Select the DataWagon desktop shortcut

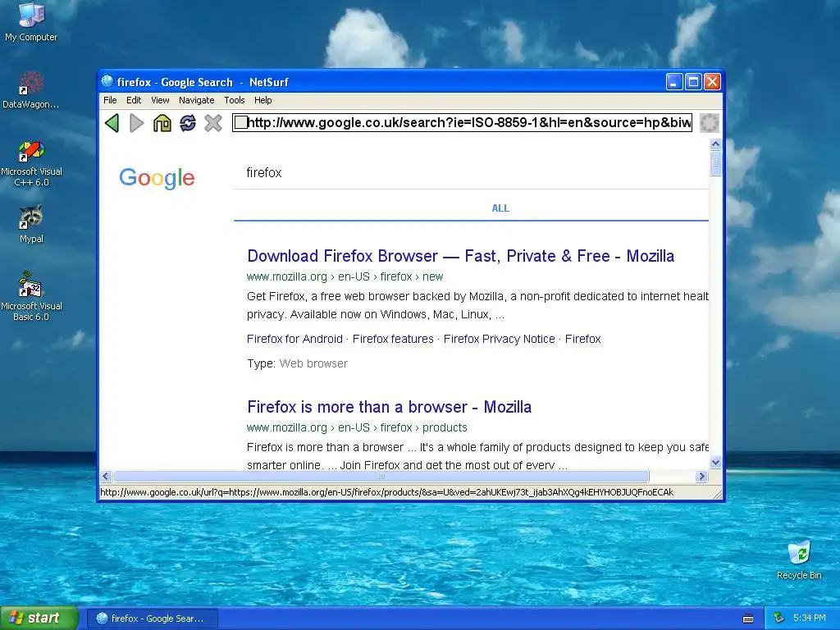[x=30, y=90]
